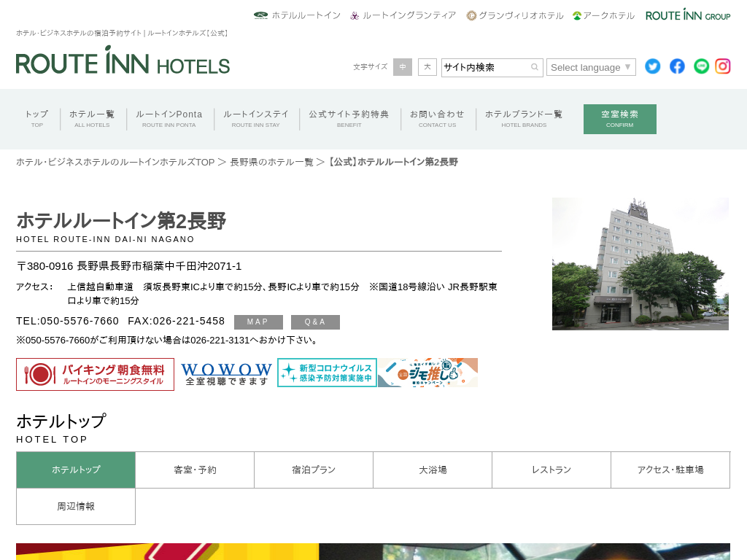Open お問い合わせ CONTACT US menu
This screenshot has width=747, height=560.
(438, 119)
